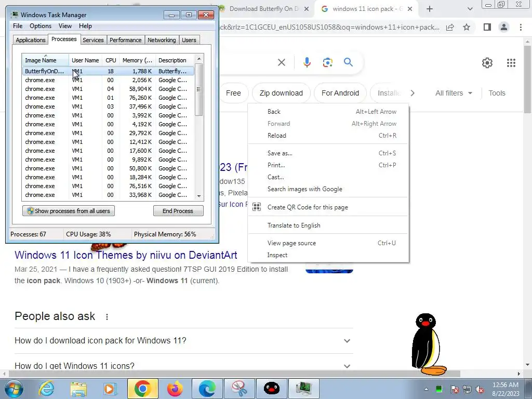The height and width of the screenshot is (399, 532).
Task: Click Show processes from all users
Action: coord(69,211)
